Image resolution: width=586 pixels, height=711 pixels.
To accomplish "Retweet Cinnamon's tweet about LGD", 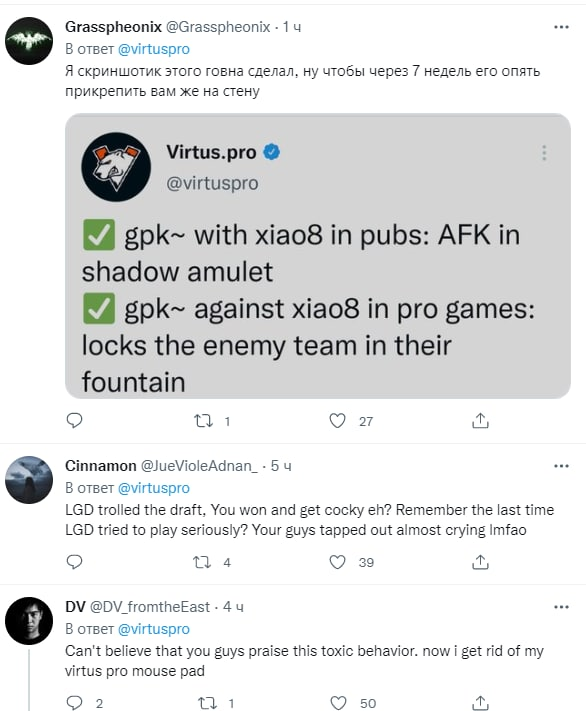I will [x=202, y=562].
